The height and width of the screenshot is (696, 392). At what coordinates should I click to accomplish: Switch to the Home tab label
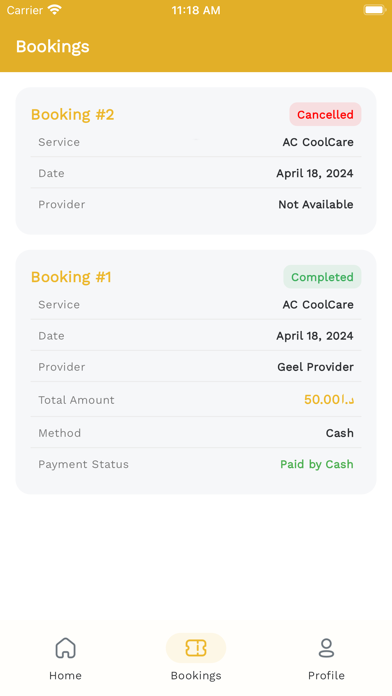65,676
